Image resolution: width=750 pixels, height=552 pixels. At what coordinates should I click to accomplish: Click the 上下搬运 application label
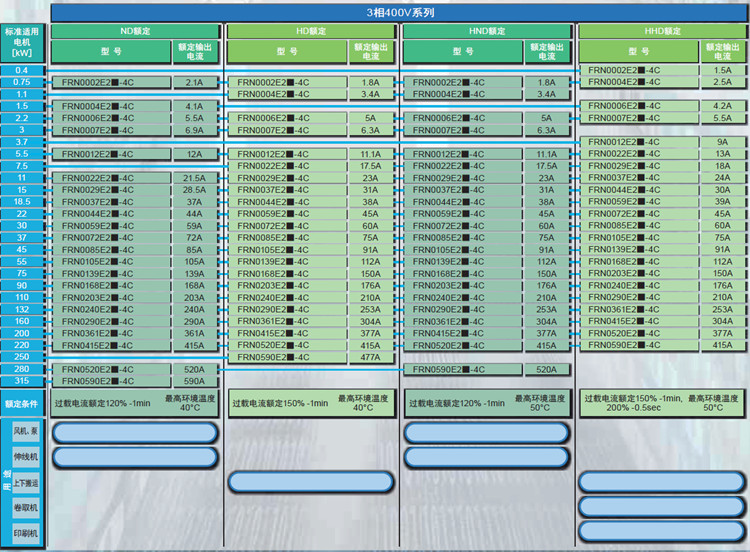[25, 483]
